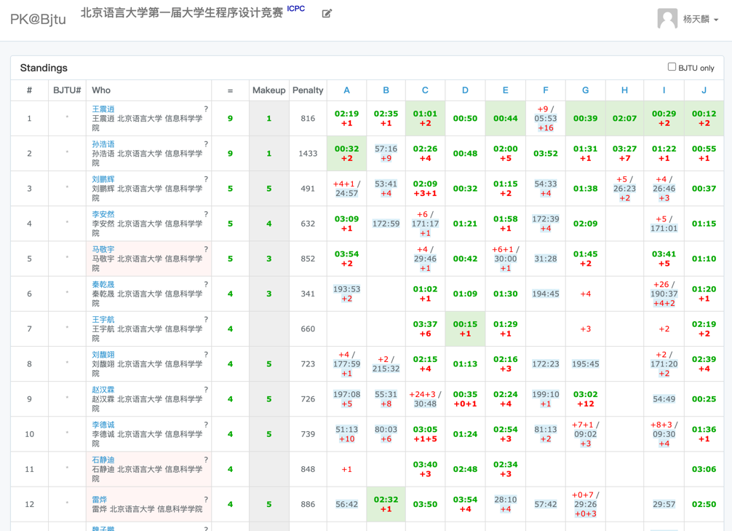Open 刘鹏辉 user profile link
The height and width of the screenshot is (531, 732).
point(103,179)
